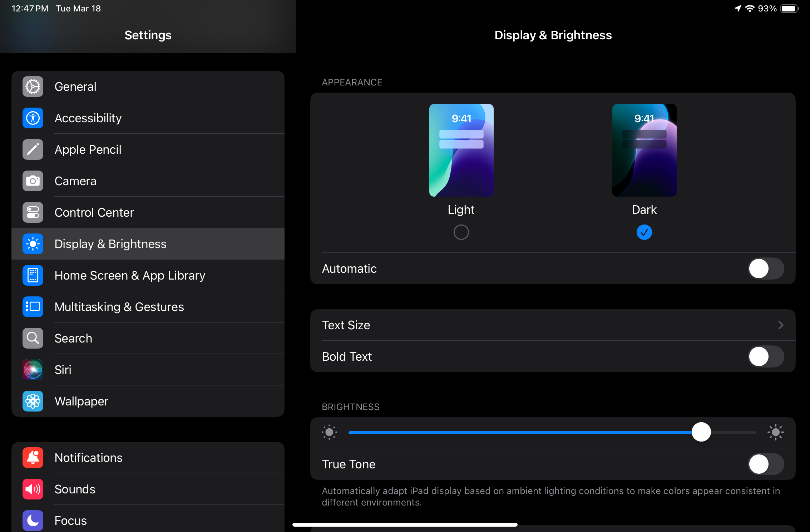The height and width of the screenshot is (532, 810).
Task: Open Text Size via its chevron
Action: (781, 325)
